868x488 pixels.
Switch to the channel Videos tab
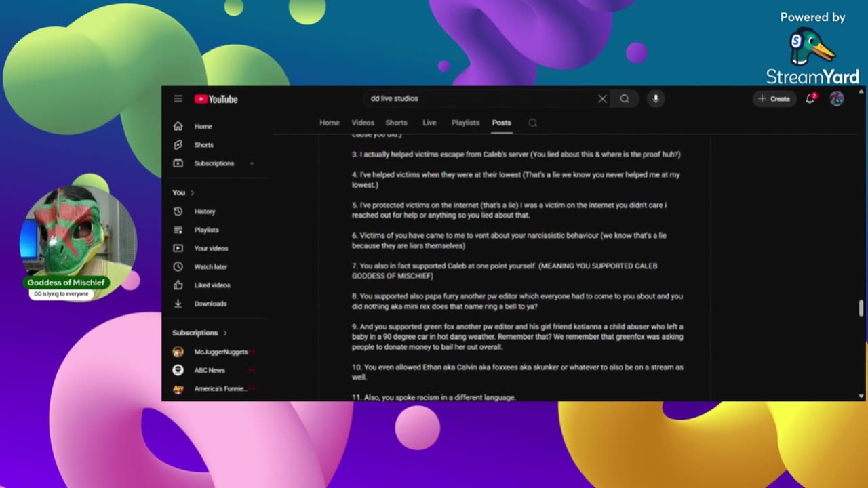point(363,123)
